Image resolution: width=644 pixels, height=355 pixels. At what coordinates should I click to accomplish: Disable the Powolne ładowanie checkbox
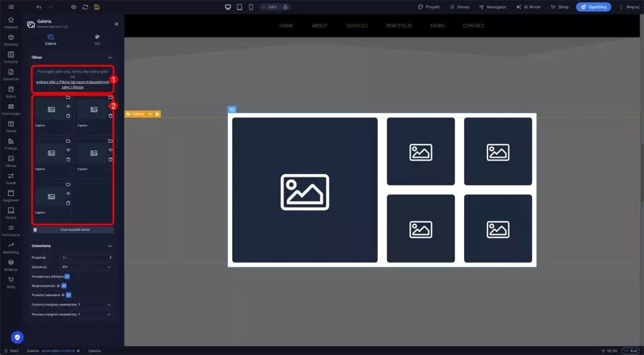[x=69, y=294]
